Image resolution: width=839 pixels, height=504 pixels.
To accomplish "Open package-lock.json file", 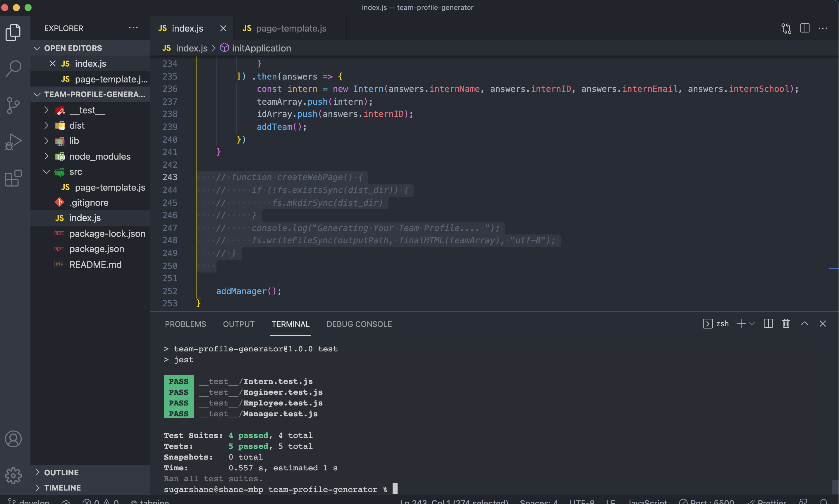I will (90, 234).
